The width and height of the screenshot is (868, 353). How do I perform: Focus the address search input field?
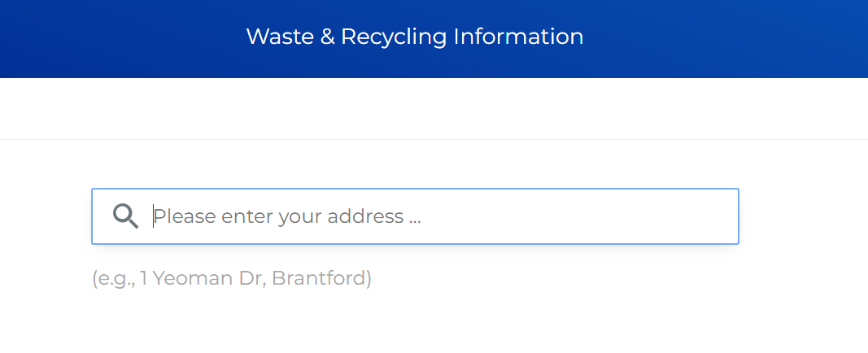point(415,216)
